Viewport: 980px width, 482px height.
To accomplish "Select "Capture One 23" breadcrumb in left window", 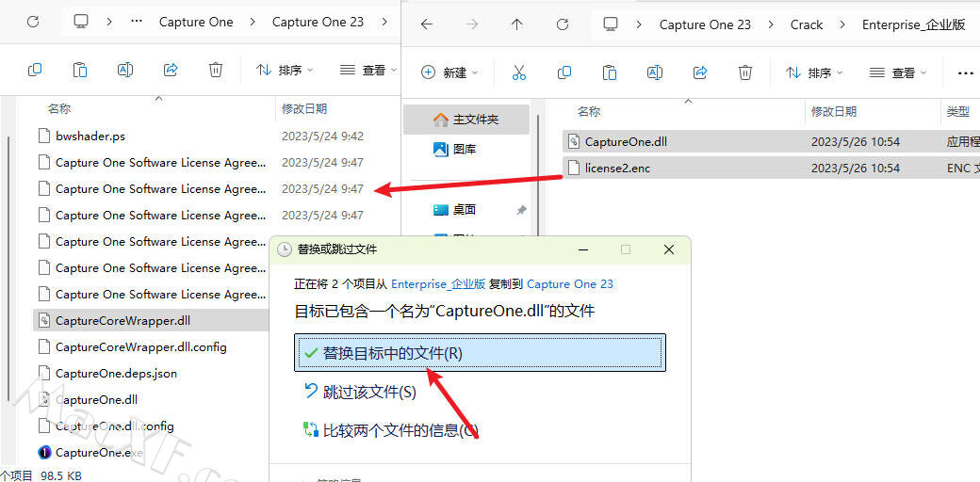I will [318, 22].
